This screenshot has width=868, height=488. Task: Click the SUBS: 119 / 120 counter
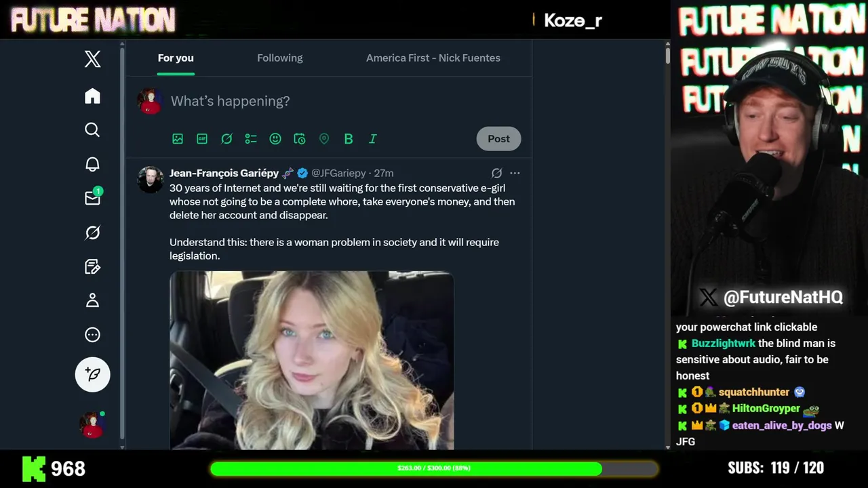776,468
